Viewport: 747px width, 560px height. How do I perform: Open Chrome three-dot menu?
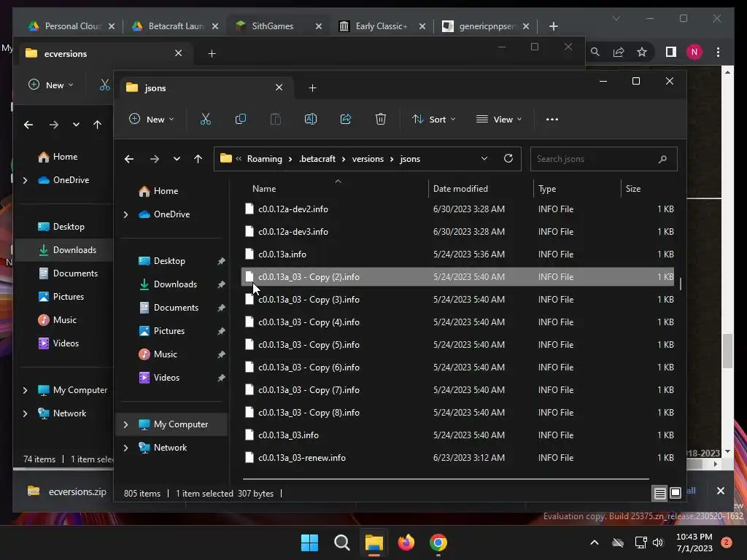[718, 52]
